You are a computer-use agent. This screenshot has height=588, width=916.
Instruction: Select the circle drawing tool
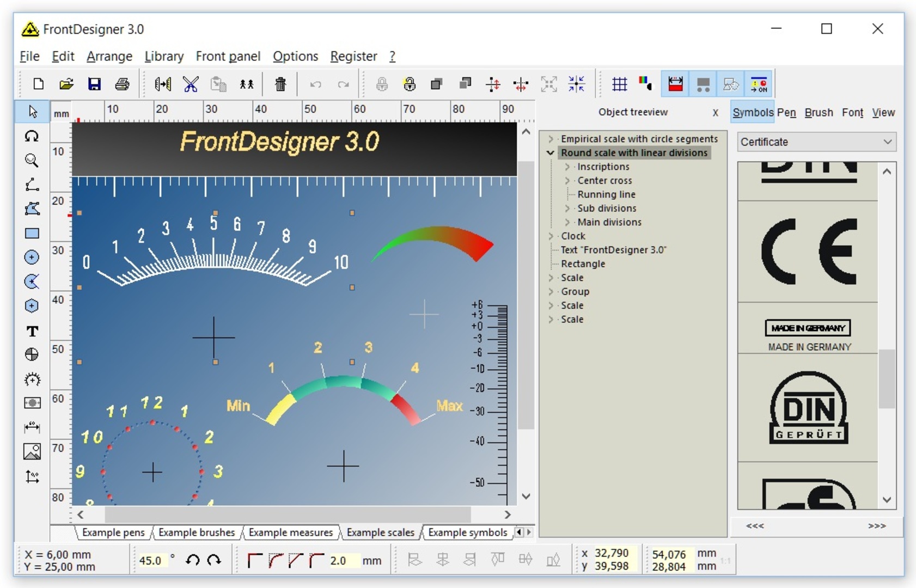(x=32, y=257)
